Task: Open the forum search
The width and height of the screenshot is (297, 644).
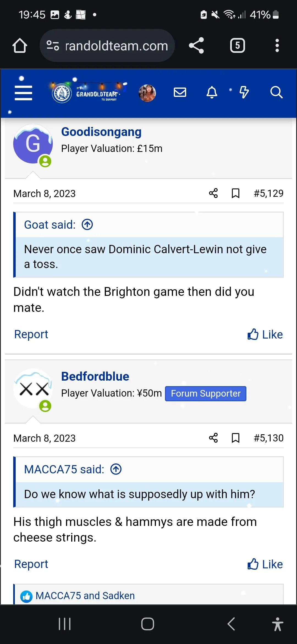Action: click(x=276, y=92)
